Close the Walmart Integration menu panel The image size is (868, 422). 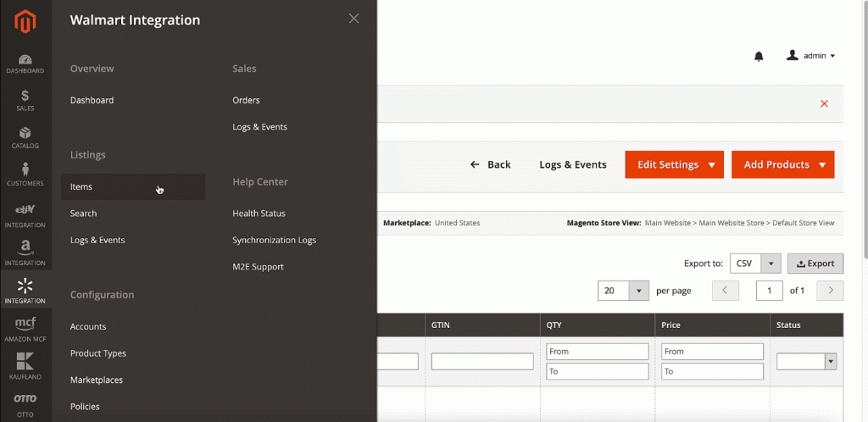(x=353, y=19)
